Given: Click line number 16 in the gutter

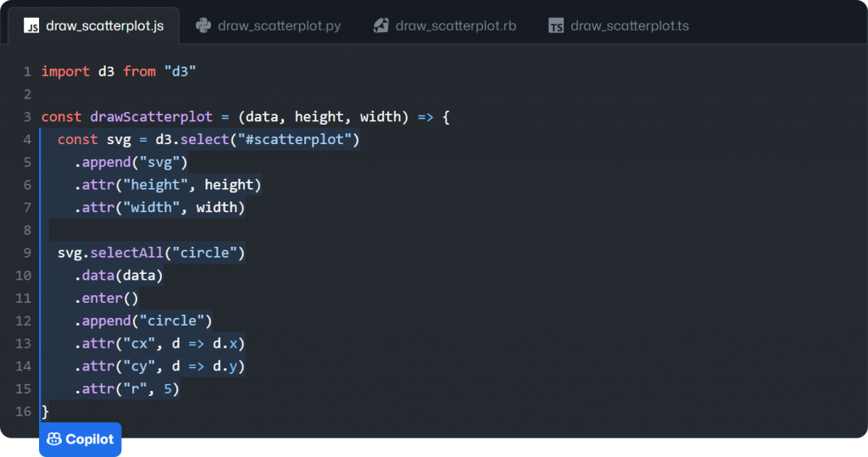Looking at the screenshot, I should (x=24, y=411).
